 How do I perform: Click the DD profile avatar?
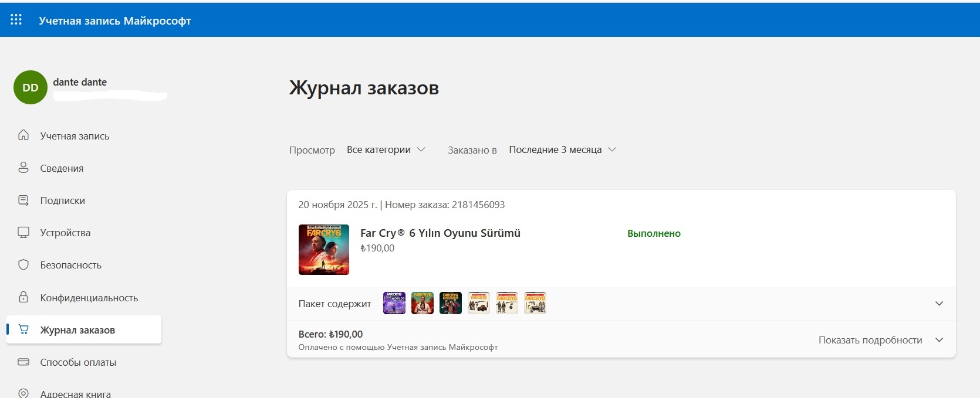[x=31, y=87]
